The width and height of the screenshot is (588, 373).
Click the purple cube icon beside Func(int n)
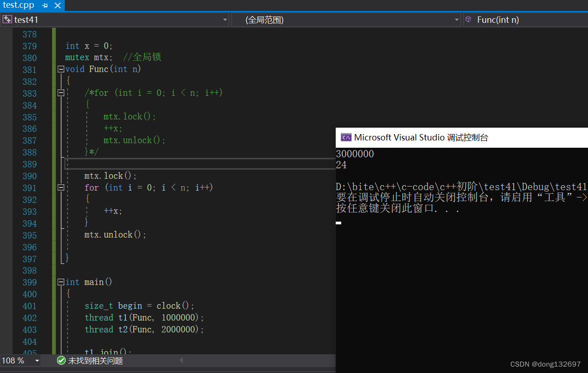click(468, 20)
